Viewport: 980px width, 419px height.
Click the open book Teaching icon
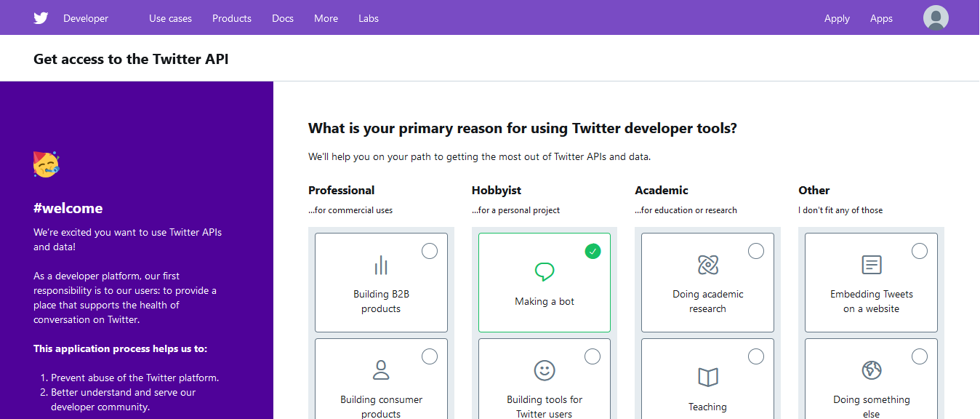(x=707, y=377)
